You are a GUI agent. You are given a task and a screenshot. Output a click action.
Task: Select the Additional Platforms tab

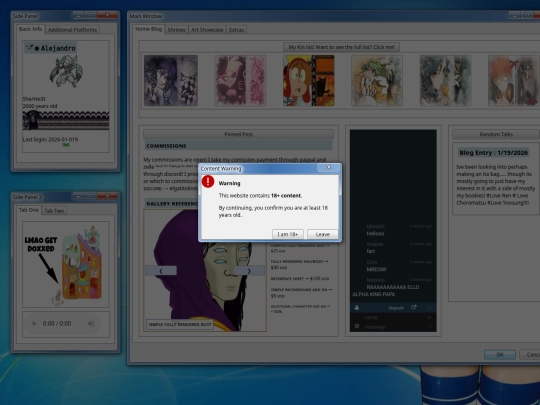tap(72, 30)
